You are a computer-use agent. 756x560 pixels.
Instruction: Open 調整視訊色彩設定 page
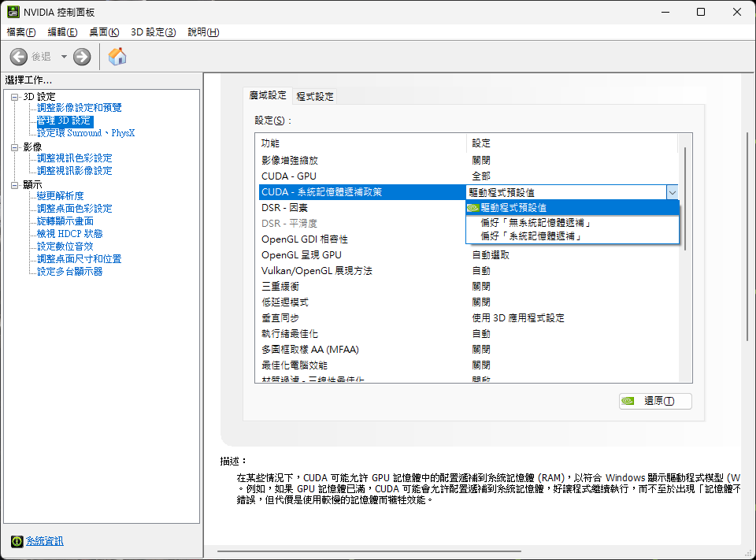pos(75,158)
